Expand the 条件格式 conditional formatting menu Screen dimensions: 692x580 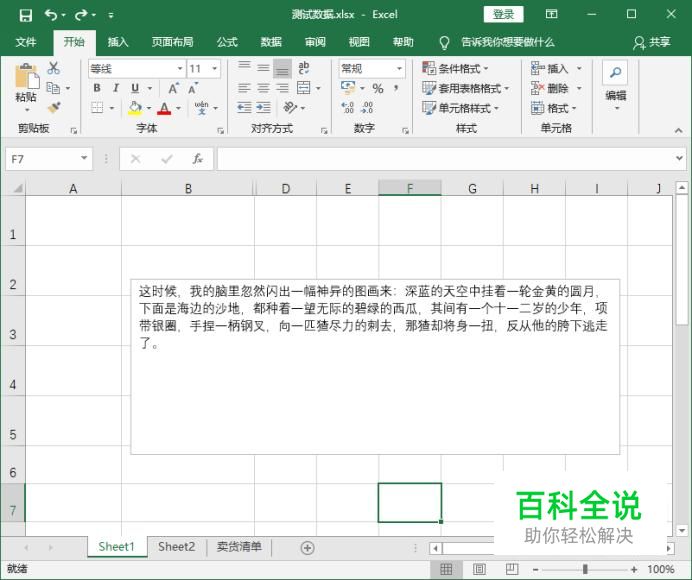455,68
